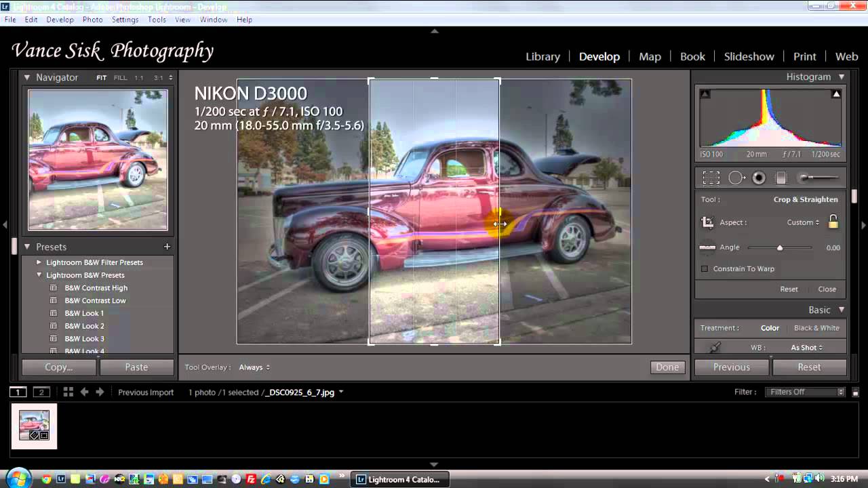Pick the Crop Frame tool beside Aspect

tap(707, 222)
